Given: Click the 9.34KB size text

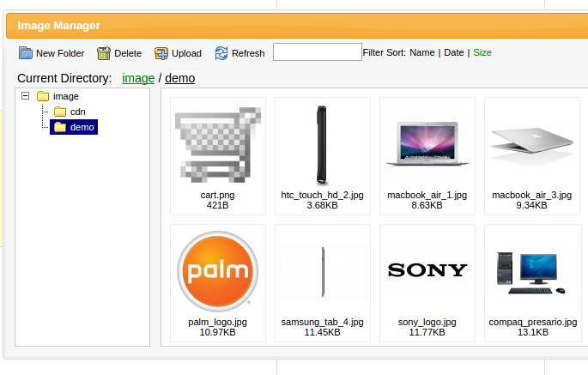Looking at the screenshot, I should pyautogui.click(x=531, y=205).
